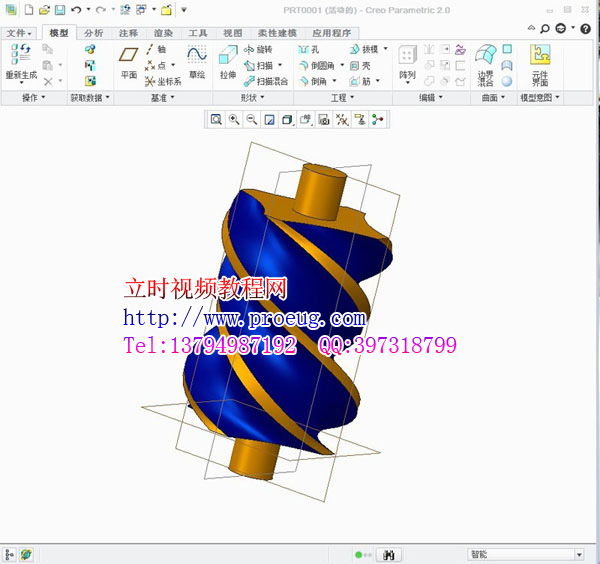600x564 pixels.
Task: Undo the last action
Action: coord(76,10)
